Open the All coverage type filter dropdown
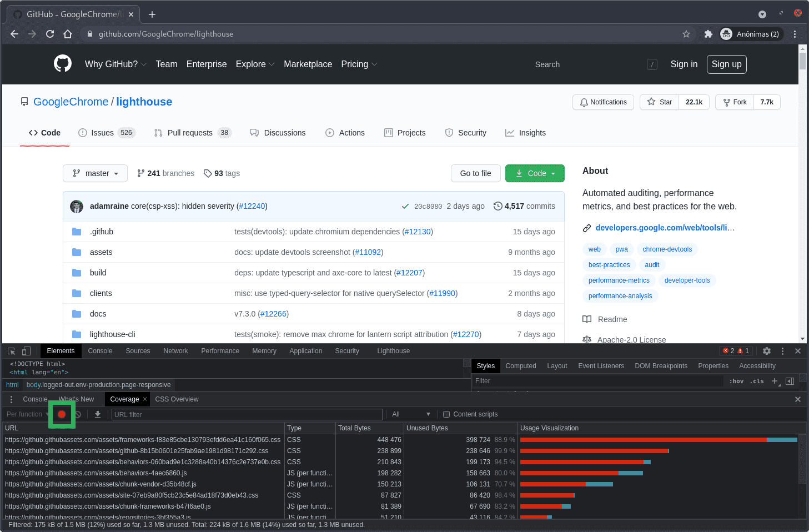The height and width of the screenshot is (532, 809). click(x=411, y=414)
